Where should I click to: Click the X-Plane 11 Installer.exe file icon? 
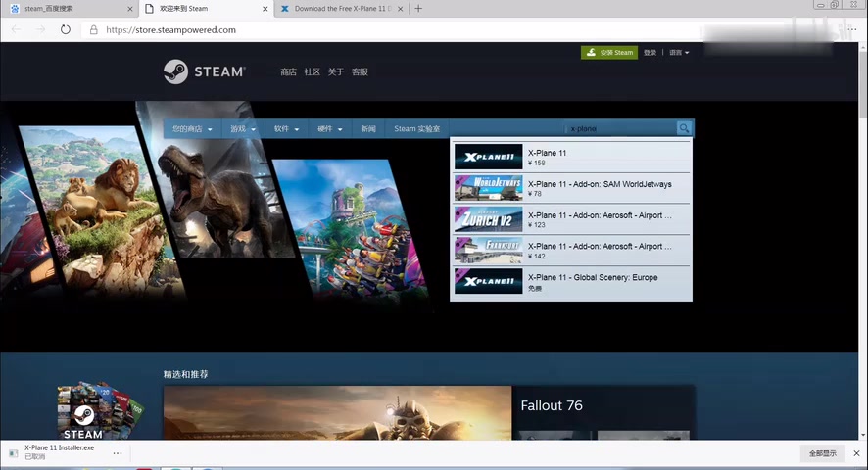[x=14, y=453]
